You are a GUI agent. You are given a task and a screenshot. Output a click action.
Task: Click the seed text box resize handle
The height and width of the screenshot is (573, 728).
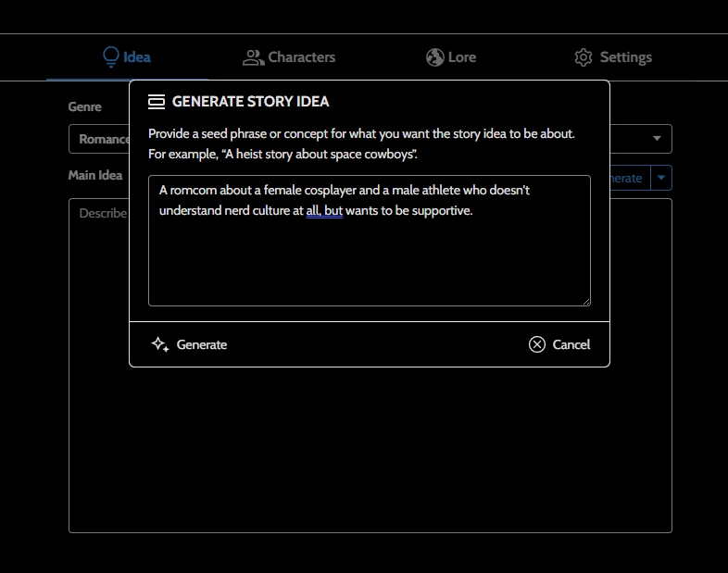[x=585, y=300]
